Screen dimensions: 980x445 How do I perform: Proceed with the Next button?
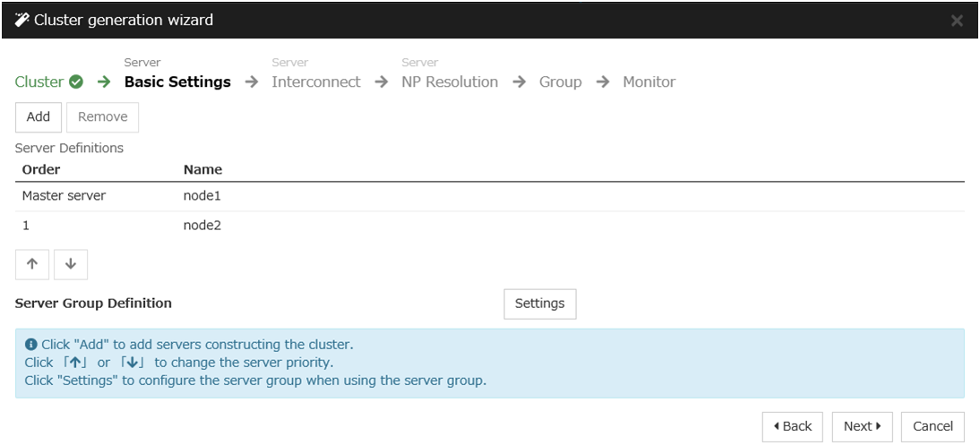point(862,427)
